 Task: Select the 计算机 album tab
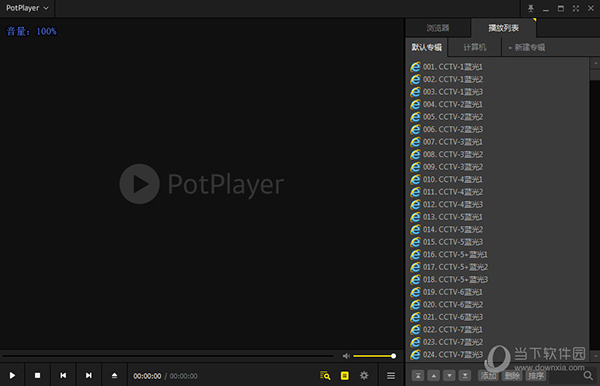coord(474,47)
